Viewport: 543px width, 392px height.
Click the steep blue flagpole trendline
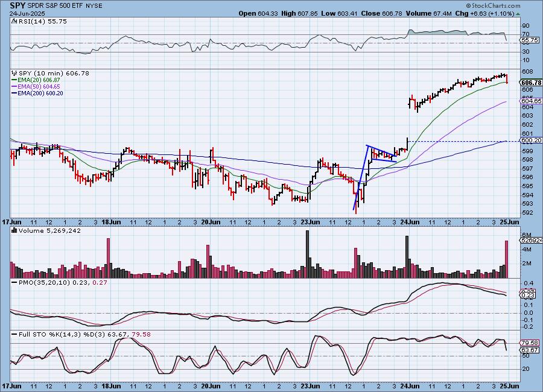[360, 177]
